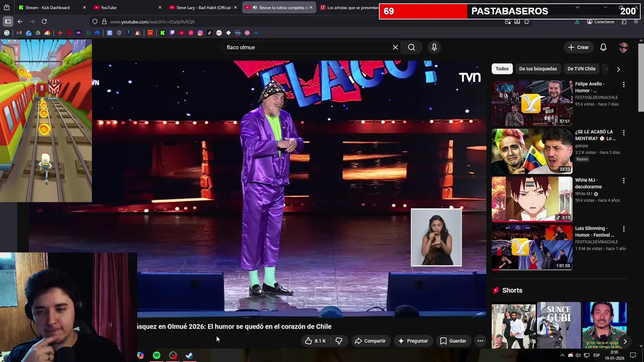Click the YouTube search magnifier button
This screenshot has height=362, width=644.
tap(412, 47)
